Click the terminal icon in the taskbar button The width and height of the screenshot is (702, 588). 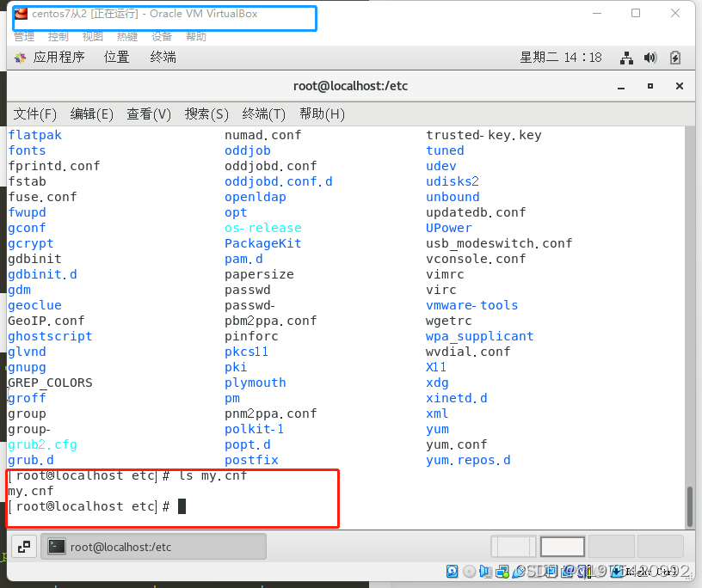click(57, 547)
